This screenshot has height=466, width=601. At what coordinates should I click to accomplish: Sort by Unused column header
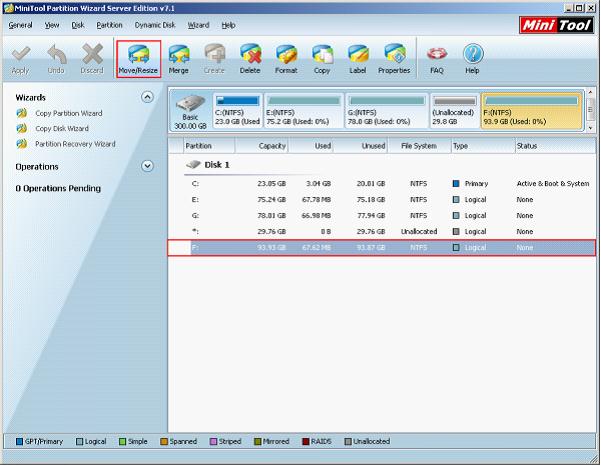360,146
